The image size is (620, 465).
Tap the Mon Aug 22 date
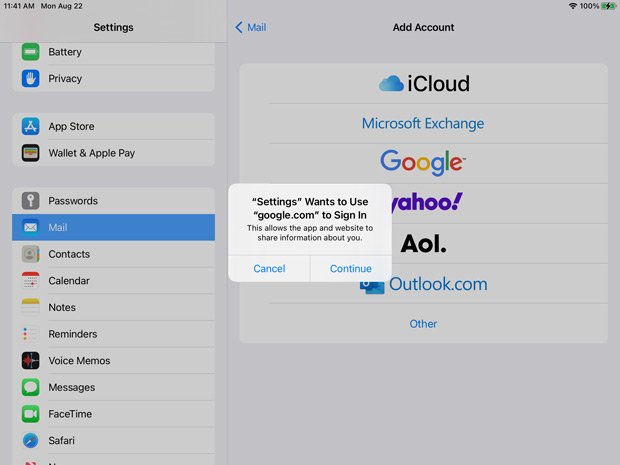tap(62, 6)
